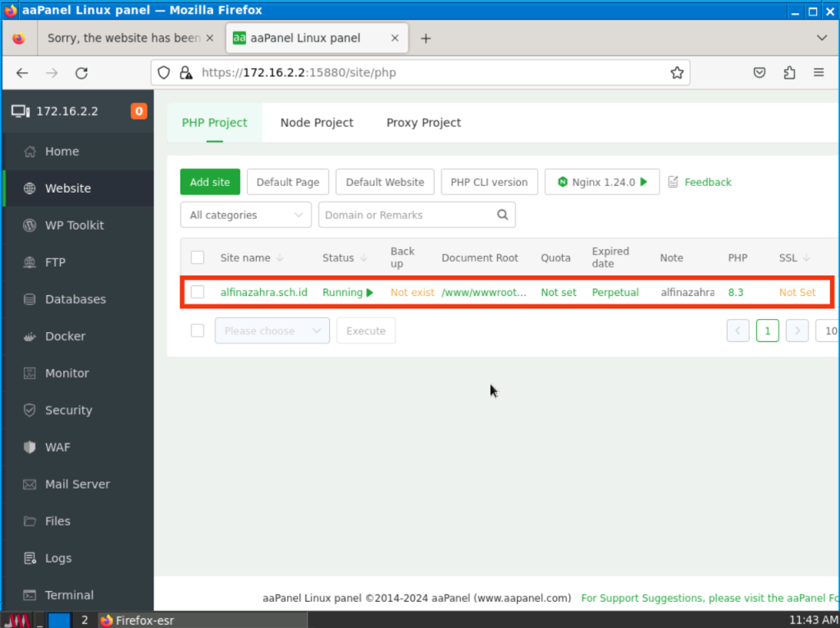Tick the checkbox for alfinazahra.sch.id
Image resolution: width=840 pixels, height=628 pixels.
(198, 292)
